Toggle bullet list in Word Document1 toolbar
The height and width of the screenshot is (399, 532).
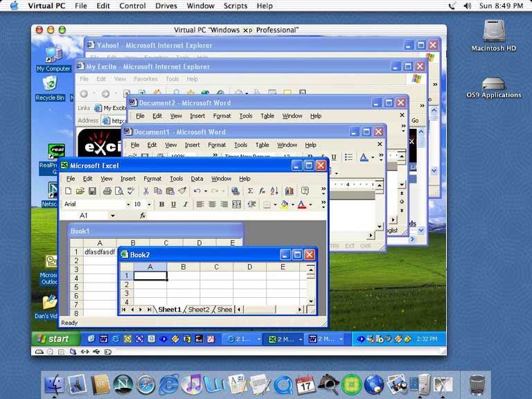click(348, 157)
